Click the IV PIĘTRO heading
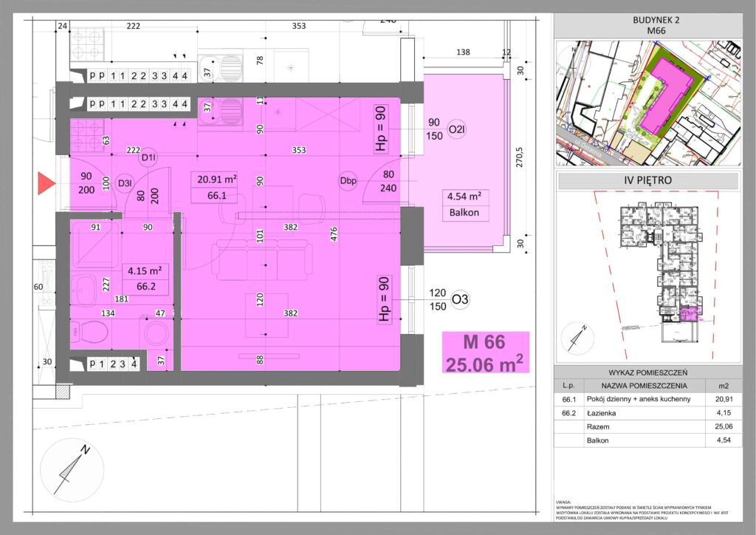 click(647, 180)
